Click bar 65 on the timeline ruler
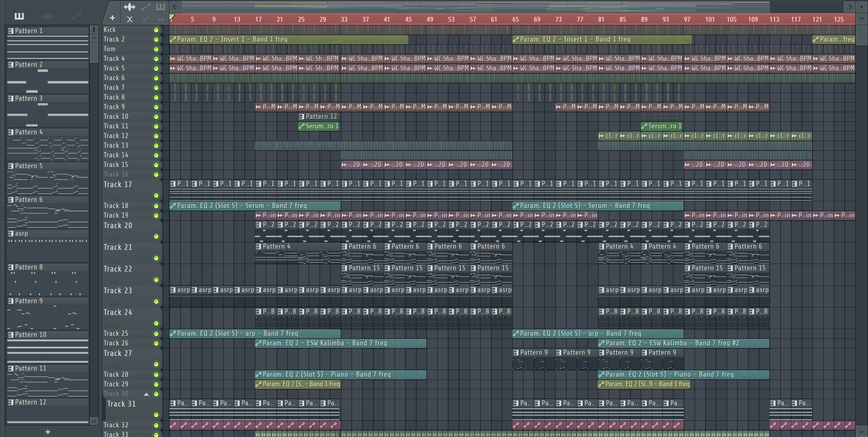This screenshot has width=868, height=437. pos(516,20)
